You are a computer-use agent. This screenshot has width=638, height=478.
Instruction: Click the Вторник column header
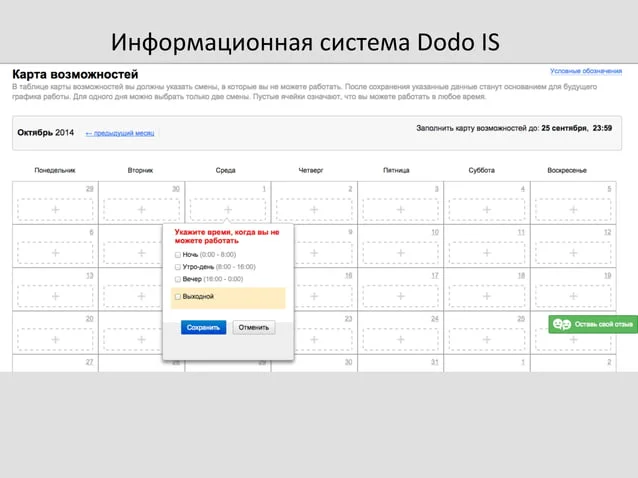point(140,170)
